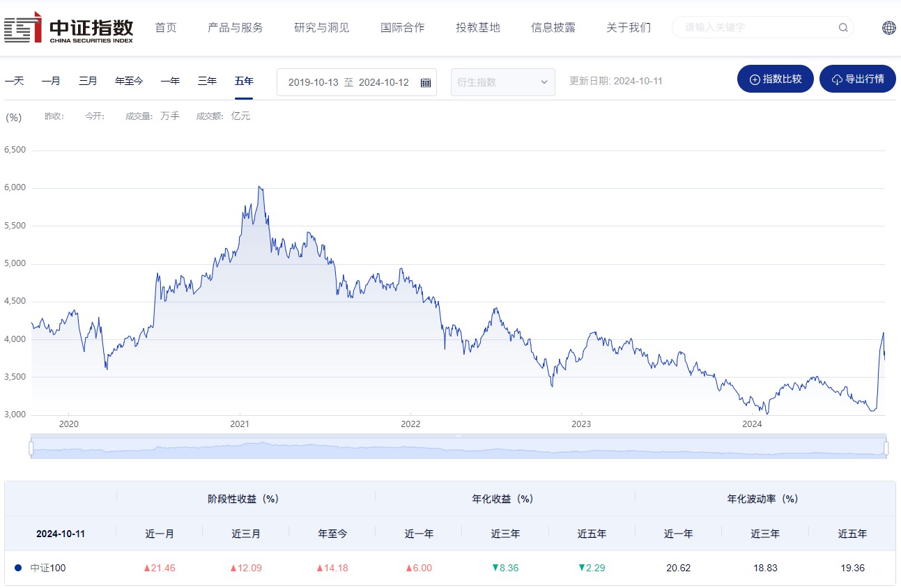Screen dimensions: 901x588
Task: Open the date range calendar icon
Action: pyautogui.click(x=426, y=82)
